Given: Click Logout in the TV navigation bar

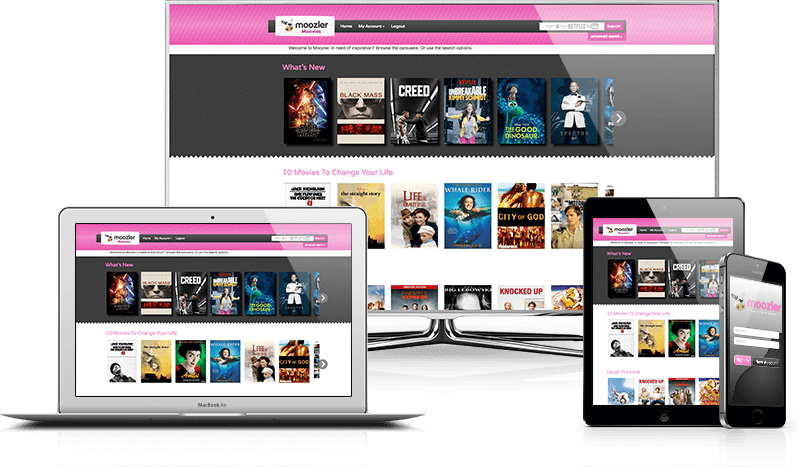Looking at the screenshot, I should point(397,26).
